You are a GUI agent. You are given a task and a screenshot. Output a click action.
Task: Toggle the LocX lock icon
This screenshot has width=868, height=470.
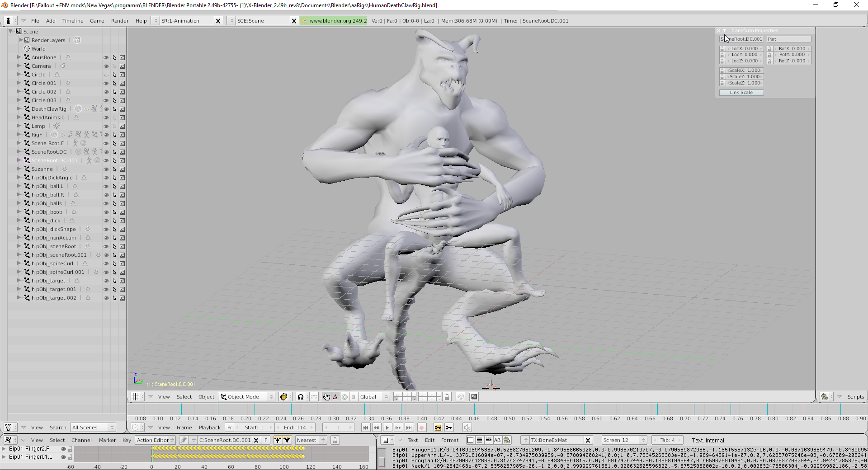722,48
